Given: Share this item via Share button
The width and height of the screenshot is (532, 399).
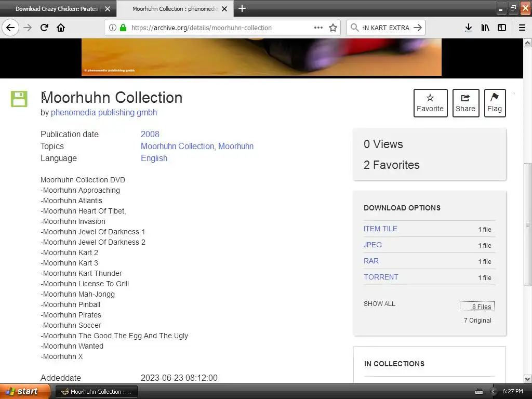Looking at the screenshot, I should [x=465, y=103].
